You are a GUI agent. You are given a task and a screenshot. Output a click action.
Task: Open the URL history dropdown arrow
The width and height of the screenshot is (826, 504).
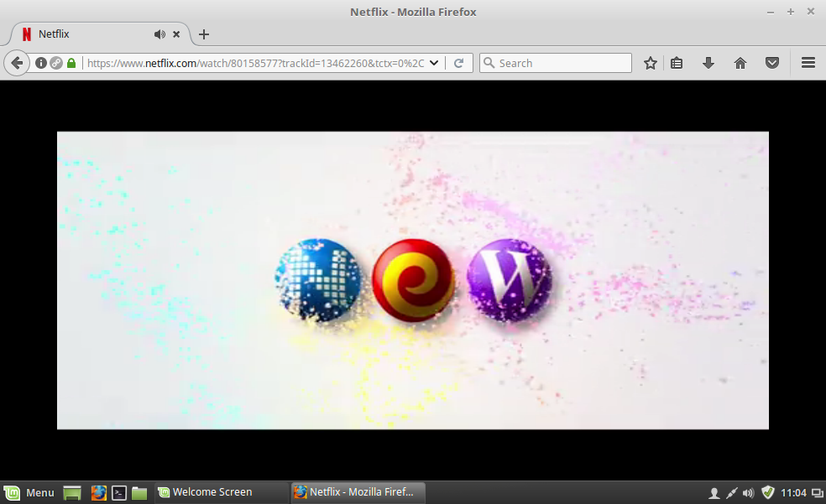coord(434,63)
